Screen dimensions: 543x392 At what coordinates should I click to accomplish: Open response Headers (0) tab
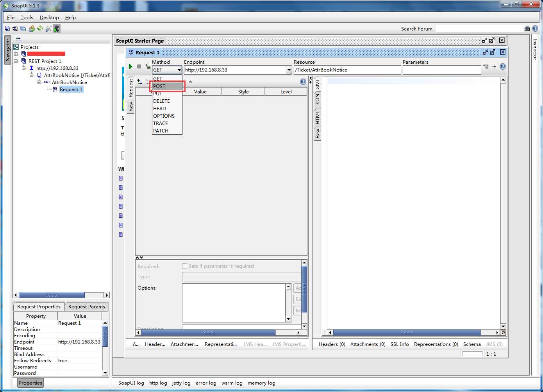coord(332,344)
